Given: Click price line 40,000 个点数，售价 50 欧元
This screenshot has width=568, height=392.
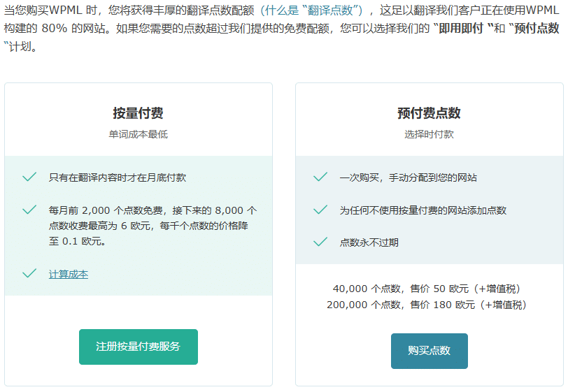Looking at the screenshot, I should pos(427,289).
